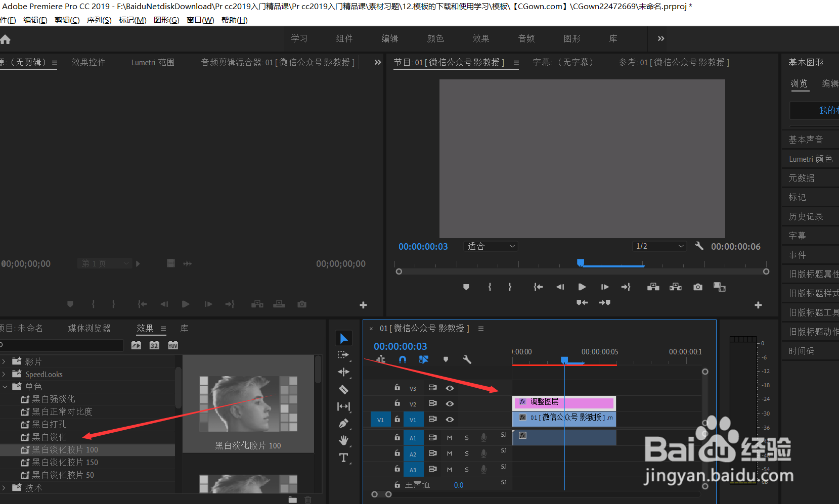This screenshot has height=504, width=839.
Task: Toggle V2 track output eye
Action: tap(450, 404)
